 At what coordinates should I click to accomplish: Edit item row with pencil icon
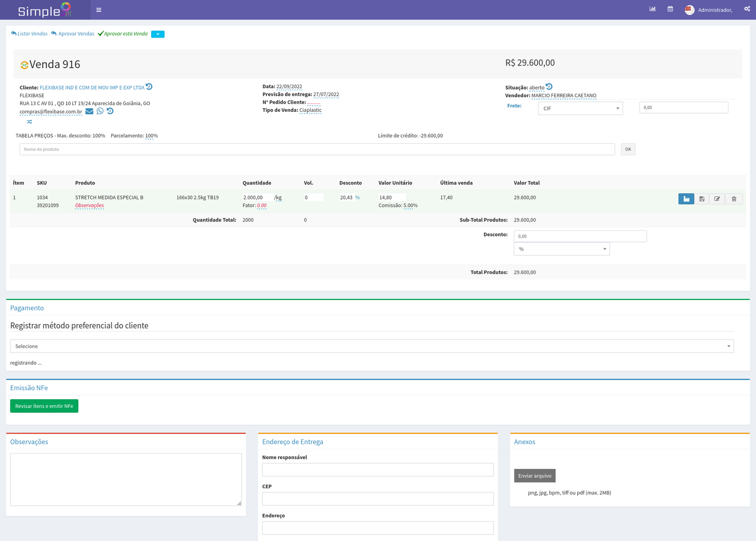[x=717, y=199]
